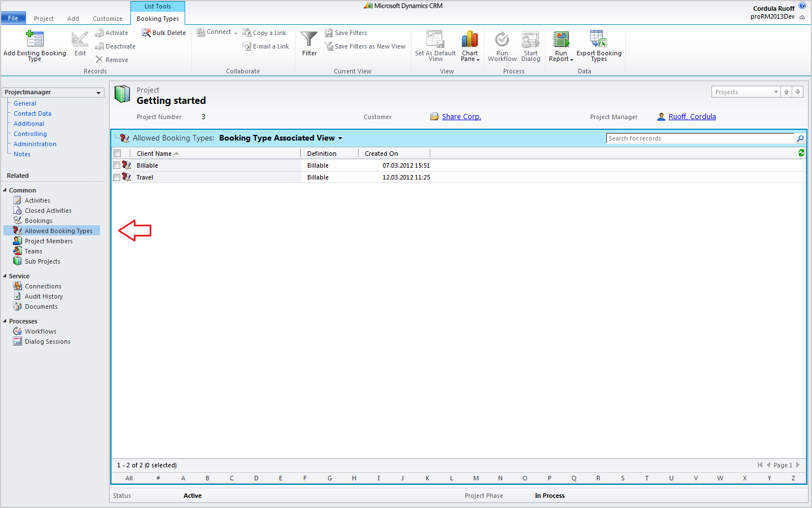Viewport: 812px width, 508px height.
Task: Collapse ribbon arrow under user name
Action: (x=802, y=17)
